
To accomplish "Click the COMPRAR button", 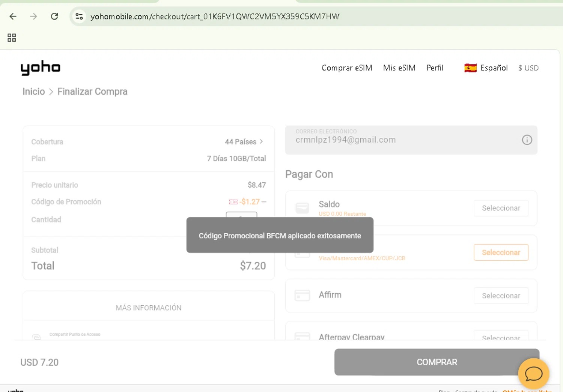I will (x=437, y=362).
